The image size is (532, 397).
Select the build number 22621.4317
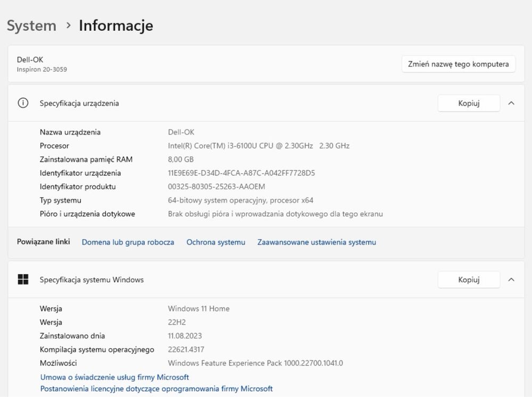click(x=186, y=349)
